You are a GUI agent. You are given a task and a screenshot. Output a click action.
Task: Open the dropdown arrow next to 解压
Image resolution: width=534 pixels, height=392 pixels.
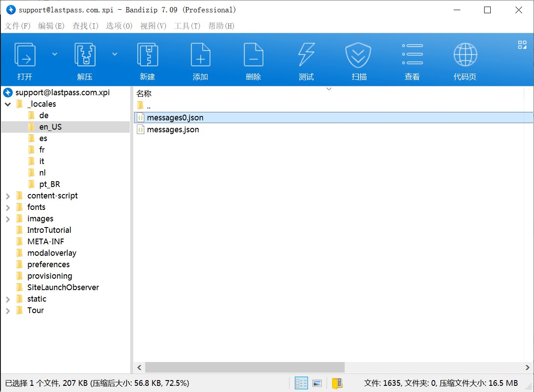click(x=115, y=54)
